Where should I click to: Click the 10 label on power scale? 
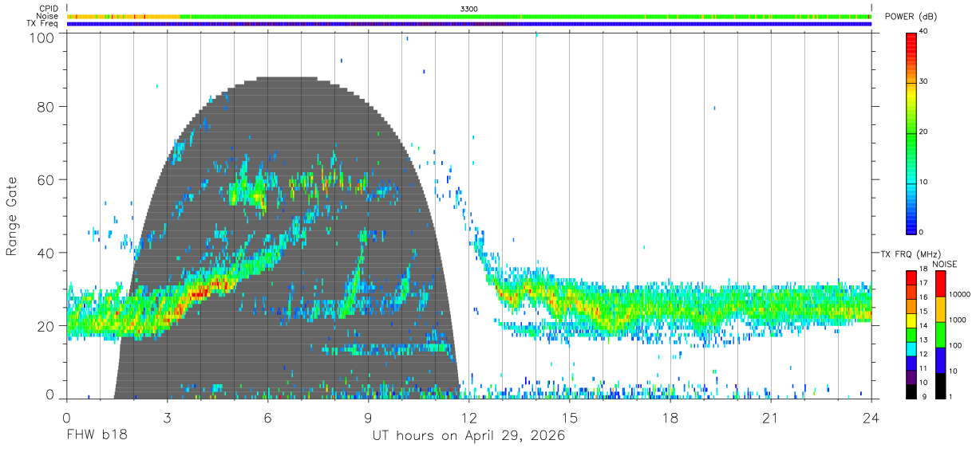tap(924, 183)
